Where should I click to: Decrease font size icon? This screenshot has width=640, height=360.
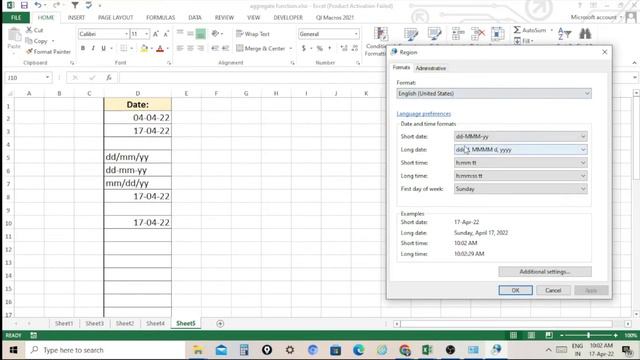(166, 34)
